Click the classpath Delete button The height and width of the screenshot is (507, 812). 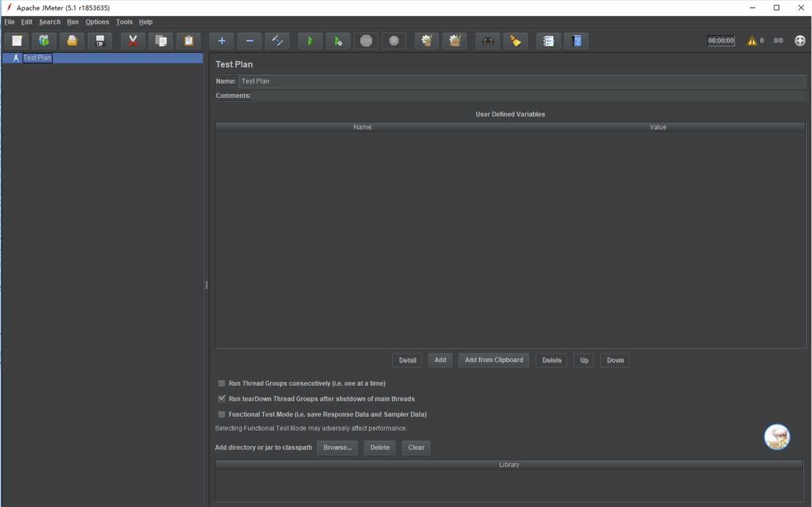[x=380, y=448]
